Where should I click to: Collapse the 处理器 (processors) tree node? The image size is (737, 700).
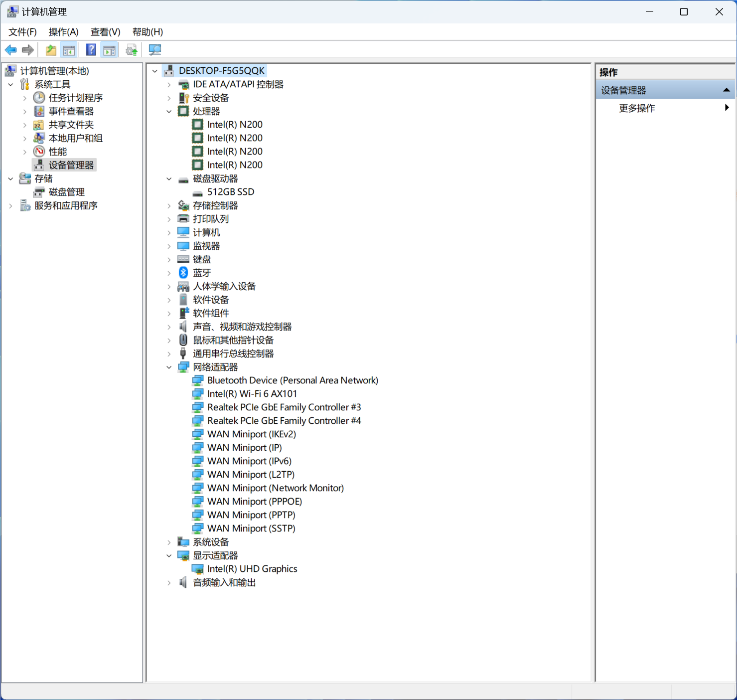point(169,111)
